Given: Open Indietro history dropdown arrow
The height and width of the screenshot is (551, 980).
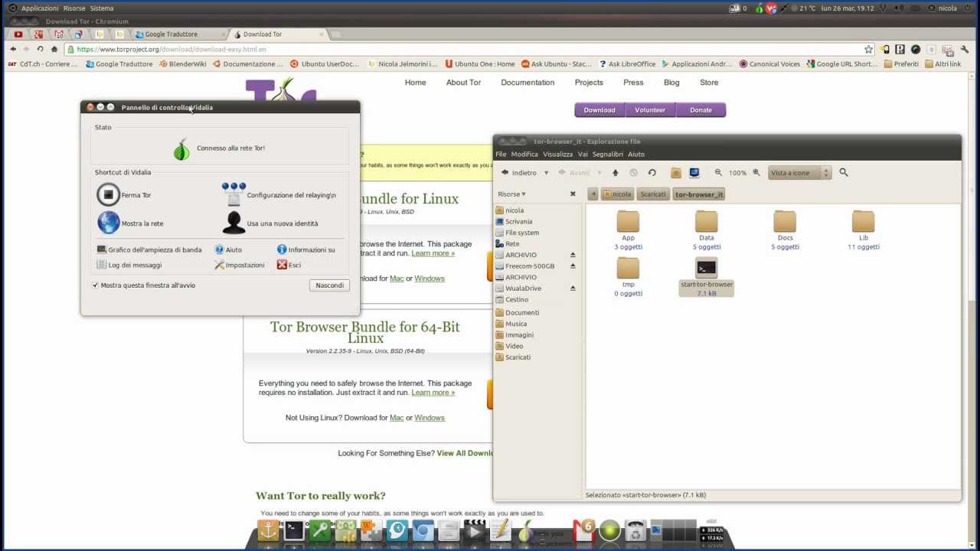Looking at the screenshot, I should tap(546, 173).
